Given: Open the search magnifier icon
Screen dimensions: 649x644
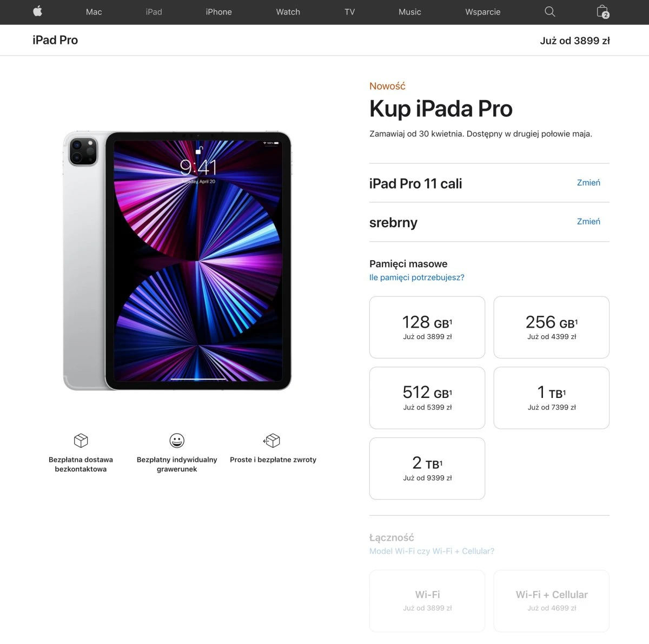Looking at the screenshot, I should point(549,11).
